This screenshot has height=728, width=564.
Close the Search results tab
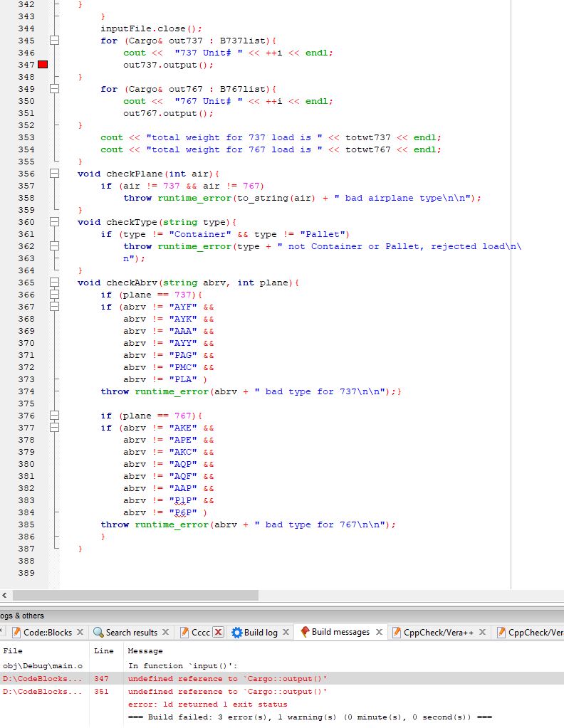[165, 633]
